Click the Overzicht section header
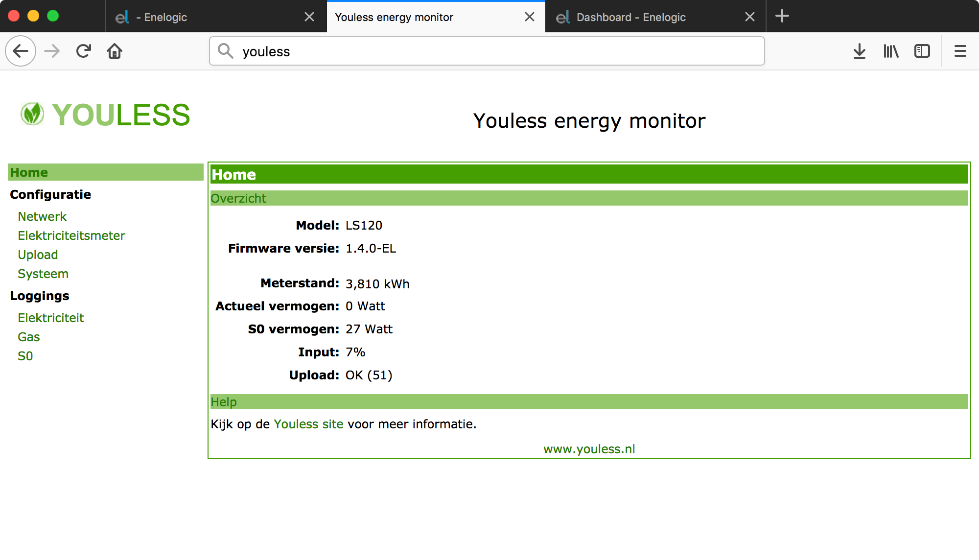The image size is (979, 560). pos(589,198)
